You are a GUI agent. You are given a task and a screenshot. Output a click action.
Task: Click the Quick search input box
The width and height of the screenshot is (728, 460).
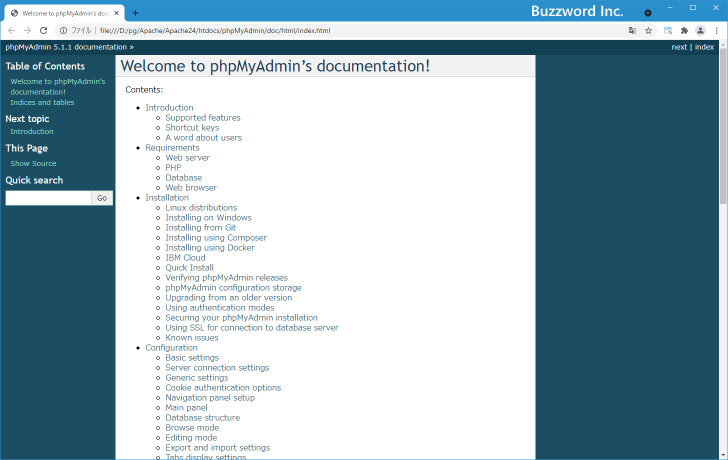point(48,198)
